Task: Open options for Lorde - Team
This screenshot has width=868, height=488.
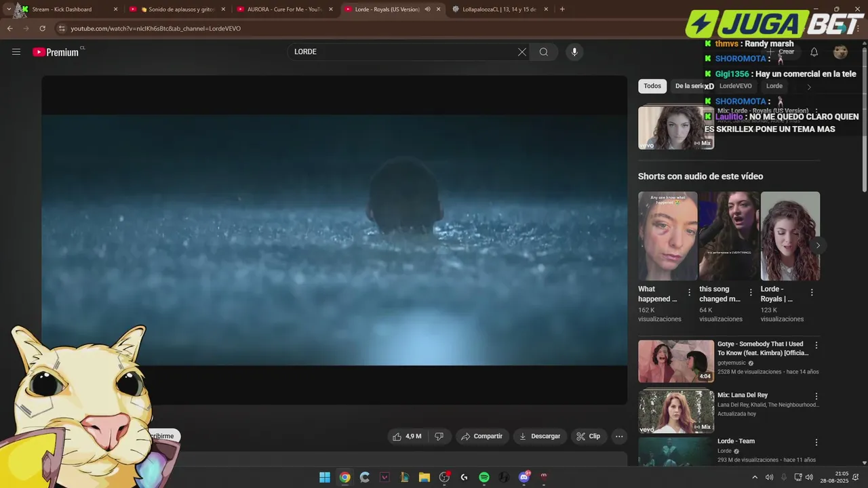Action: [x=816, y=442]
